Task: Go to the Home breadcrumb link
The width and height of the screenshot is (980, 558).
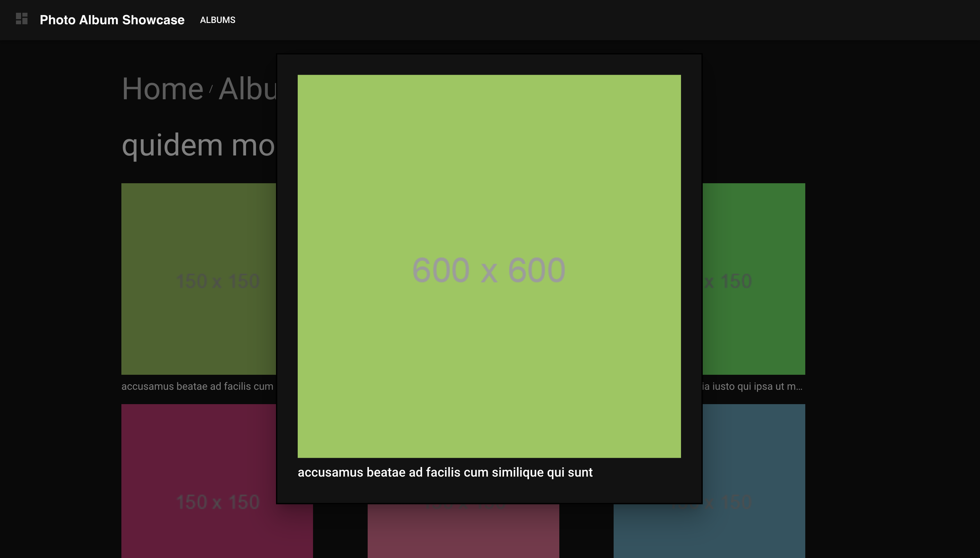Action: (163, 89)
